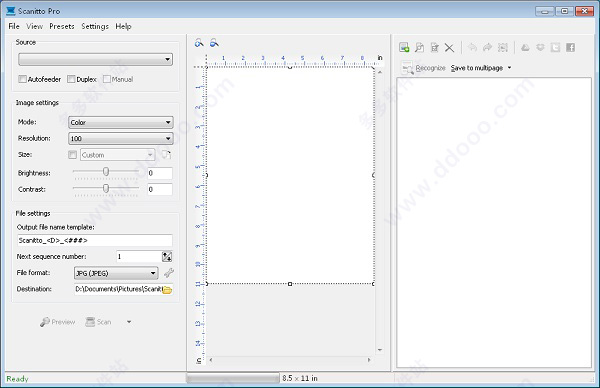Open the Presets menu
This screenshot has height=388, width=600.
pyautogui.click(x=62, y=26)
